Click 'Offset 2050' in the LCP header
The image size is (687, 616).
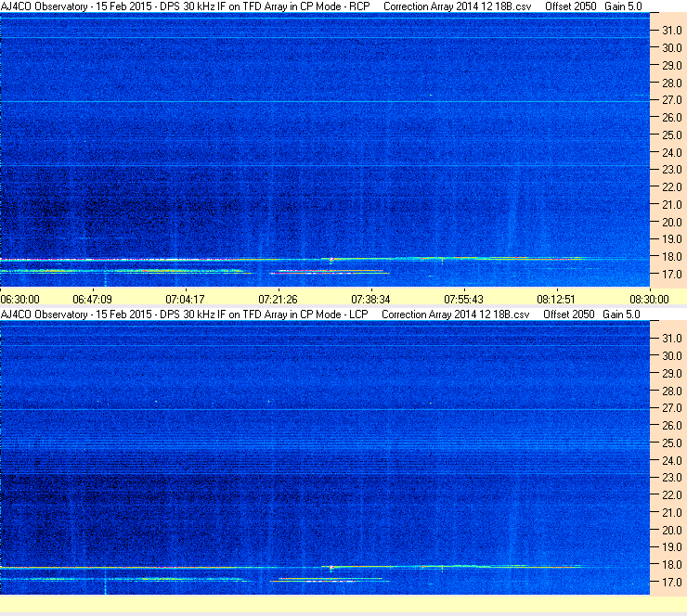(569, 314)
